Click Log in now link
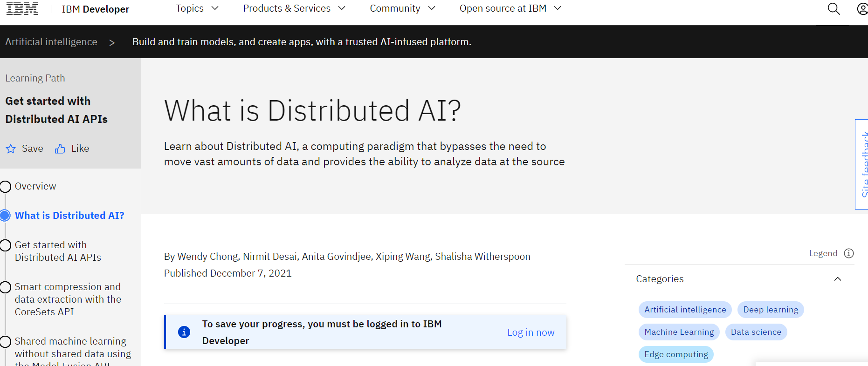Image resolution: width=868 pixels, height=366 pixels. click(531, 332)
